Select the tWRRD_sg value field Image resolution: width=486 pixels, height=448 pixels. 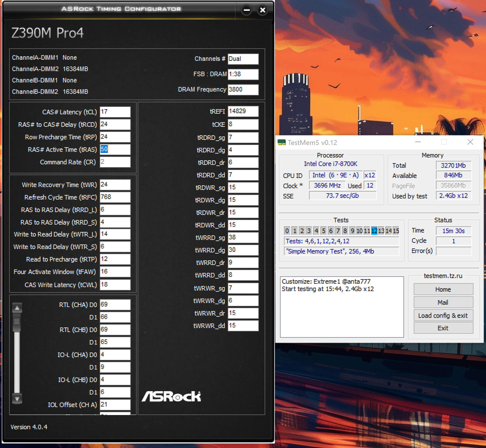(x=243, y=238)
